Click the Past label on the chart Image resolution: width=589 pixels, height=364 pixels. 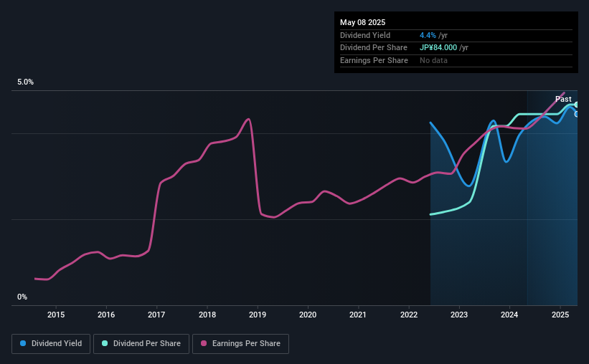click(x=563, y=99)
